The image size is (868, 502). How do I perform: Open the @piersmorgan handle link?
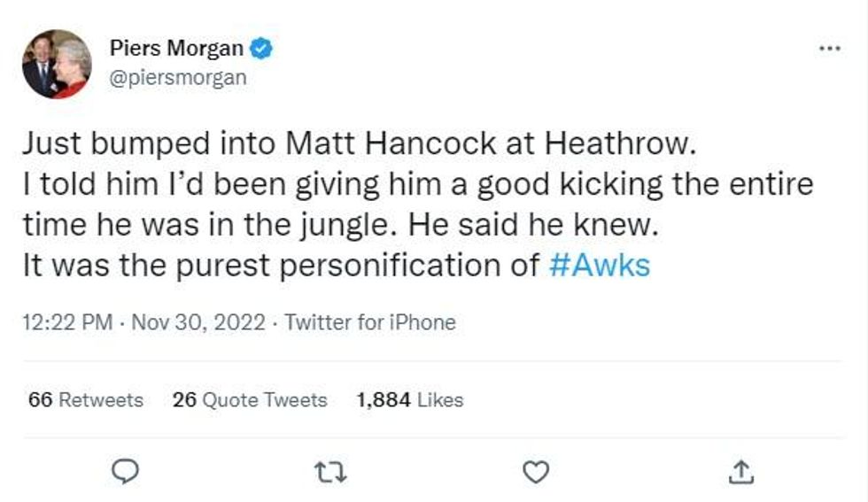click(178, 78)
